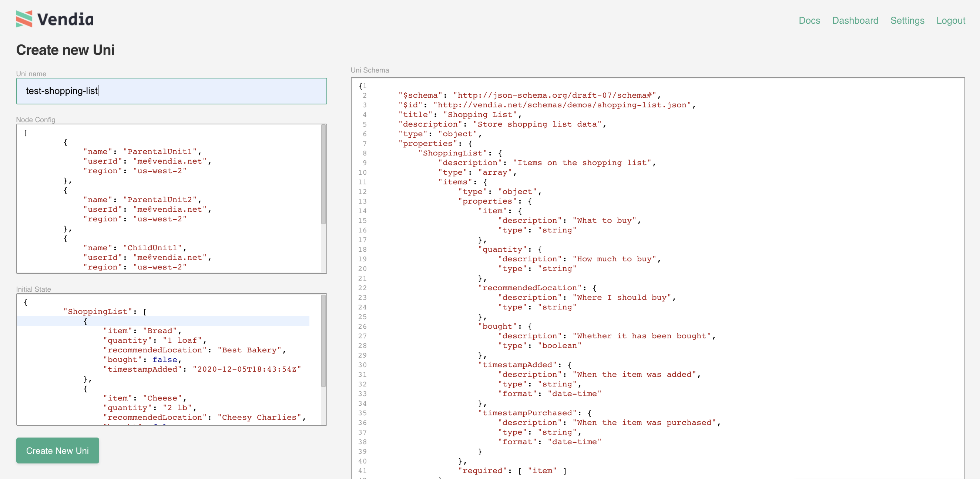Click "ShoppingList" key on schema line 8
The image size is (980, 479).
pyautogui.click(x=452, y=153)
